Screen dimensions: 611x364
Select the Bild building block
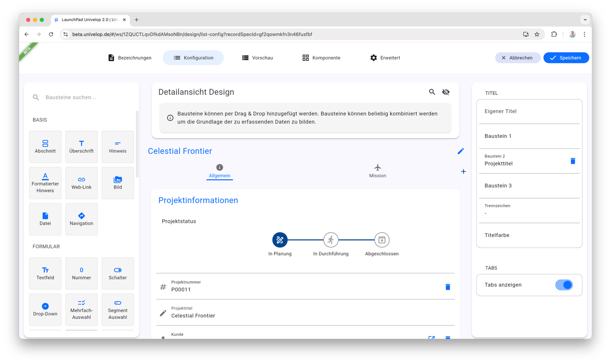pos(118,183)
